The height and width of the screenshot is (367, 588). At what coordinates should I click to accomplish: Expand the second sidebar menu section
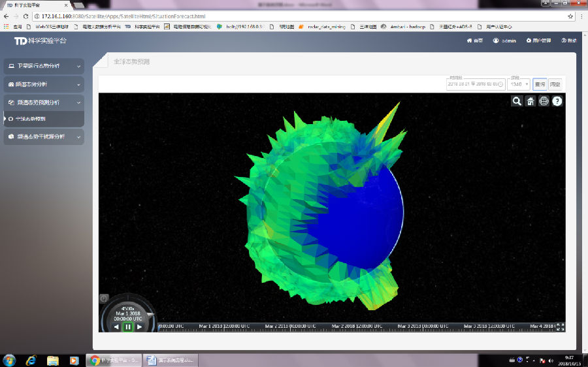[44, 84]
